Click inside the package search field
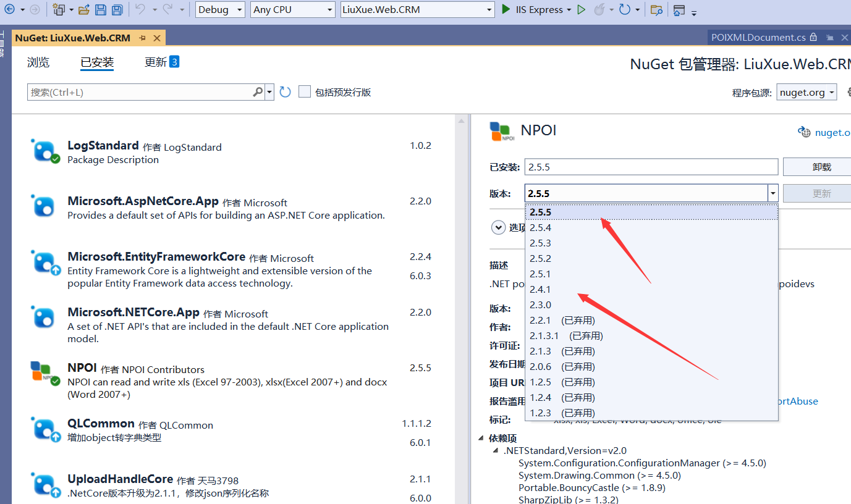851x504 pixels. tap(141, 92)
